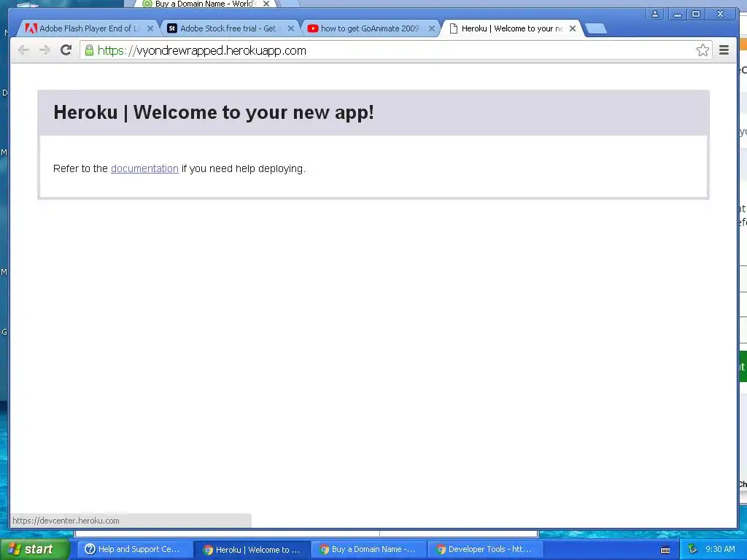Image resolution: width=747 pixels, height=560 pixels.
Task: Close the Adobe Stock free trial tab
Action: click(x=290, y=28)
